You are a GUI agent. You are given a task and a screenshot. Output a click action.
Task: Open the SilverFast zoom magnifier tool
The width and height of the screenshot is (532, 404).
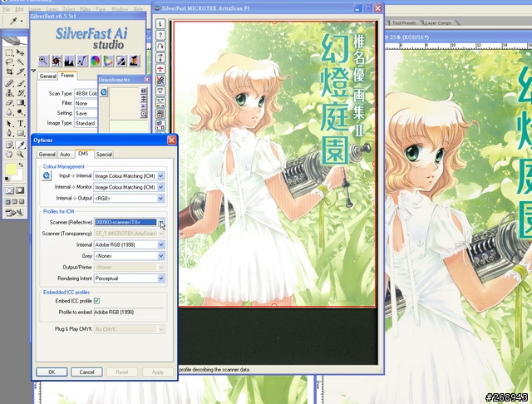coord(43,61)
